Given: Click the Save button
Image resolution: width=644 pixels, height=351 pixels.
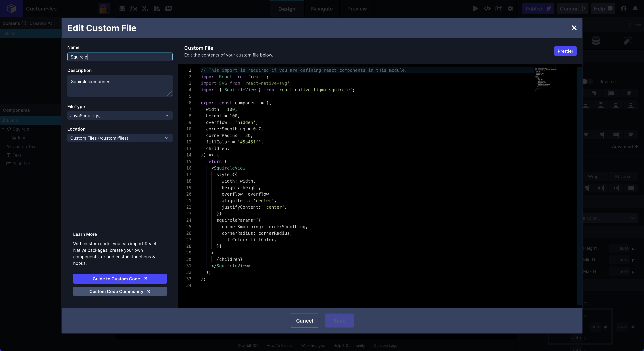Looking at the screenshot, I should [339, 321].
